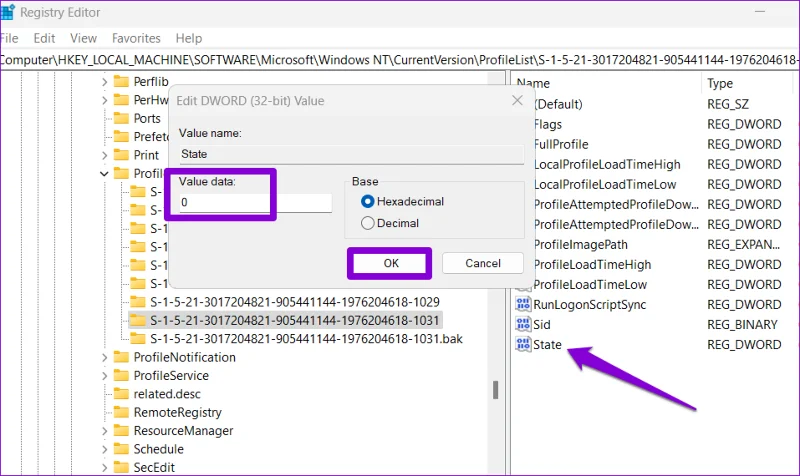Click the RunLogonScriptSync DWORD value icon
This screenshot has height=476, width=800.
click(523, 304)
